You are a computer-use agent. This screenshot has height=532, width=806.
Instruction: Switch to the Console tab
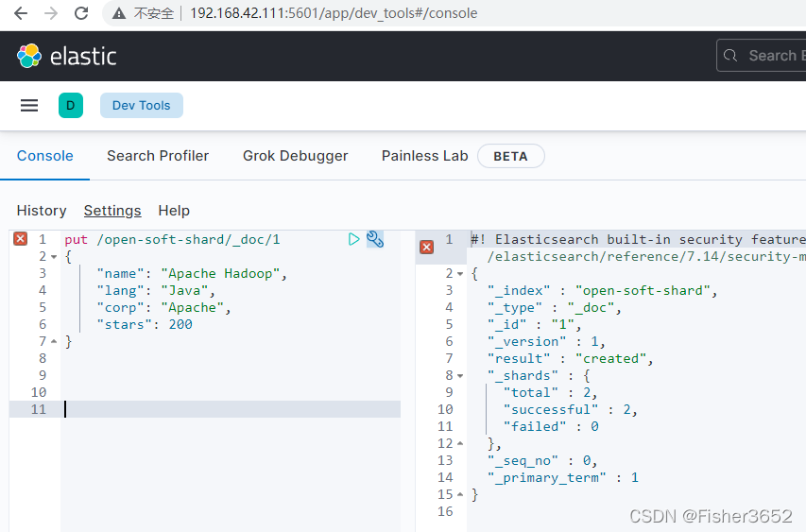(45, 156)
